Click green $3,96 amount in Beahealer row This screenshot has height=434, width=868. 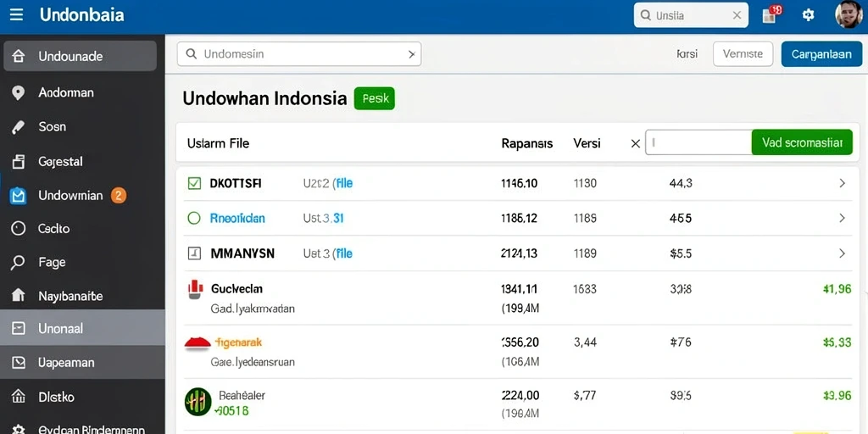click(x=837, y=395)
